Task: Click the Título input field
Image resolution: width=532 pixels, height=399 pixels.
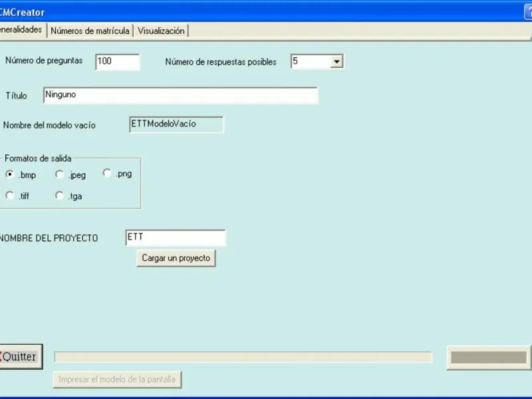Action: 180,95
